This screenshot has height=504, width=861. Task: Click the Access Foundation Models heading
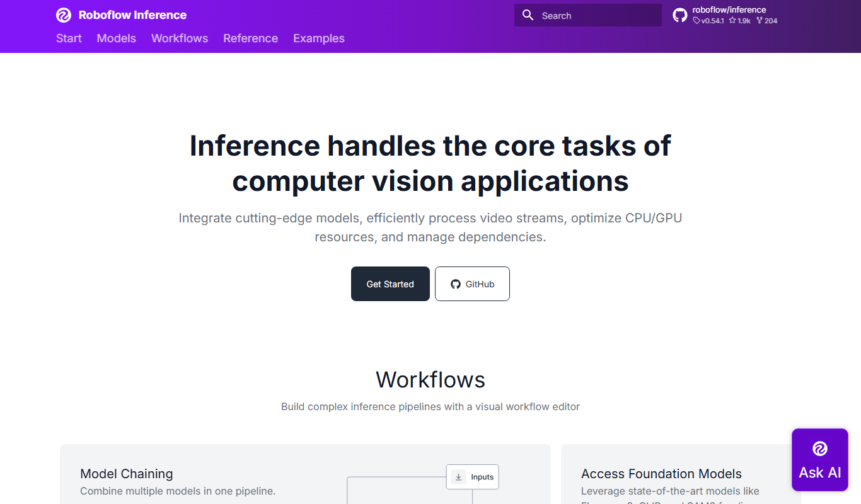point(661,474)
